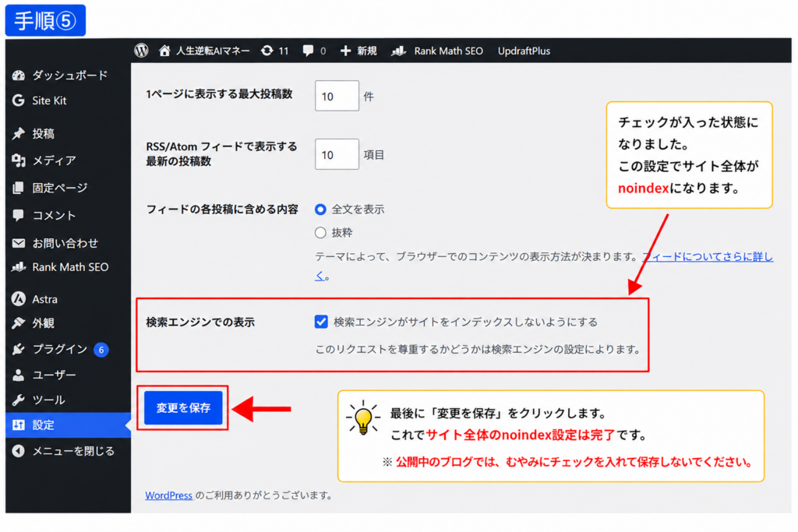Click the フィードの各投稿に含める内容 label
This screenshot has height=532, width=798.
point(222,209)
